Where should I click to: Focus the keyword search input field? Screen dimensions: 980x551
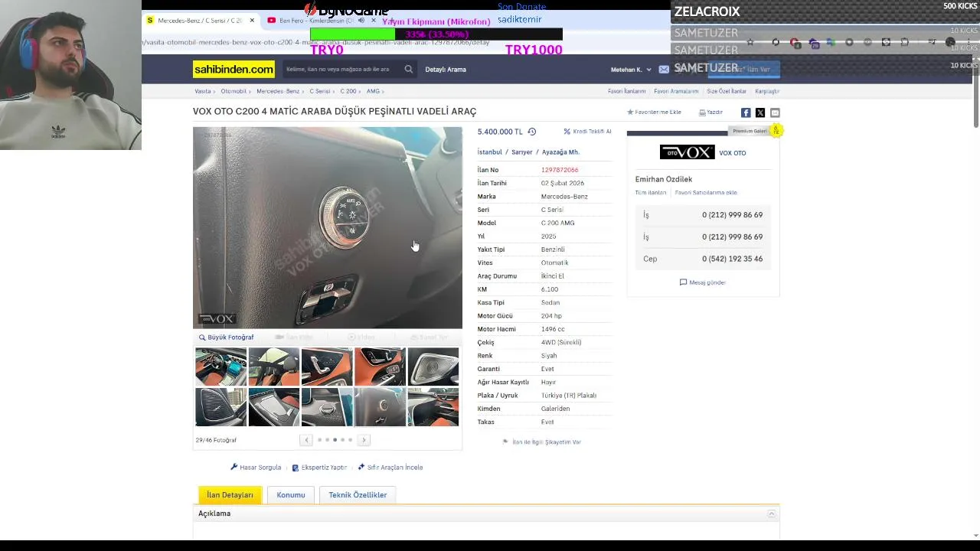point(342,70)
